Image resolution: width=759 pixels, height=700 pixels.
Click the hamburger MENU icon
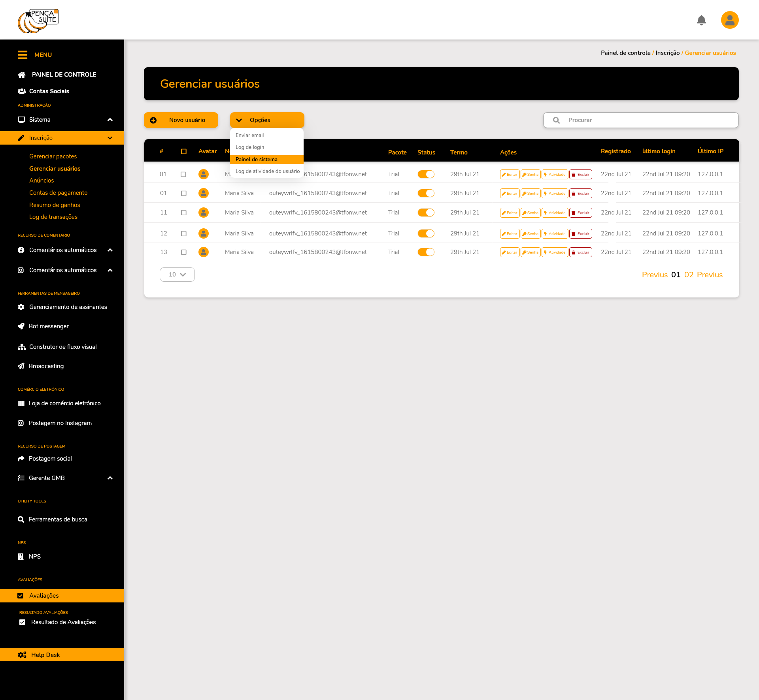pos(23,55)
